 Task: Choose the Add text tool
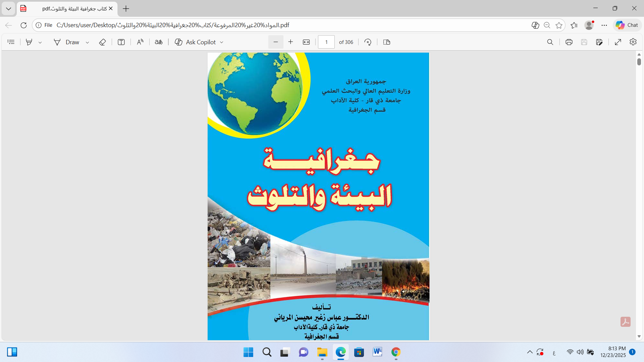(121, 42)
